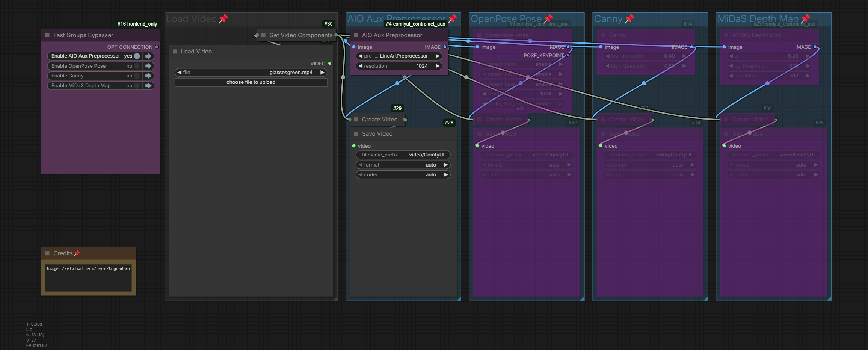
Task: Click the video input port in the MiDaS group
Action: (x=724, y=146)
